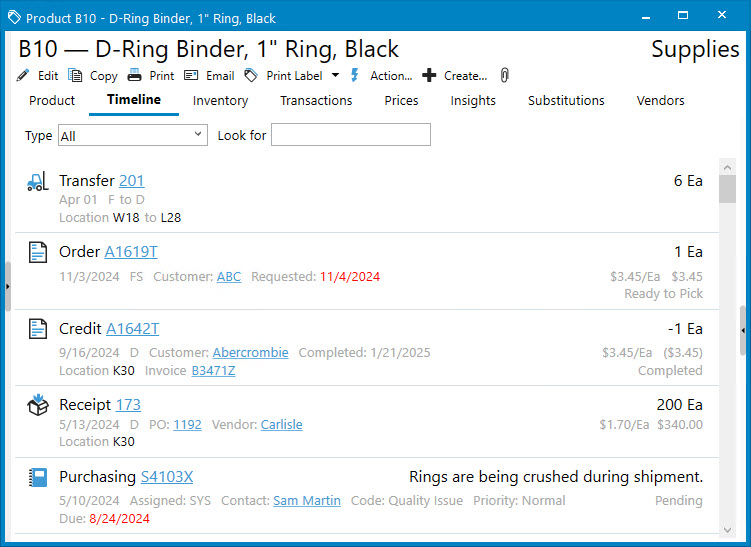Click the requested date 11/4/2024
The width and height of the screenshot is (751, 547).
click(x=350, y=276)
